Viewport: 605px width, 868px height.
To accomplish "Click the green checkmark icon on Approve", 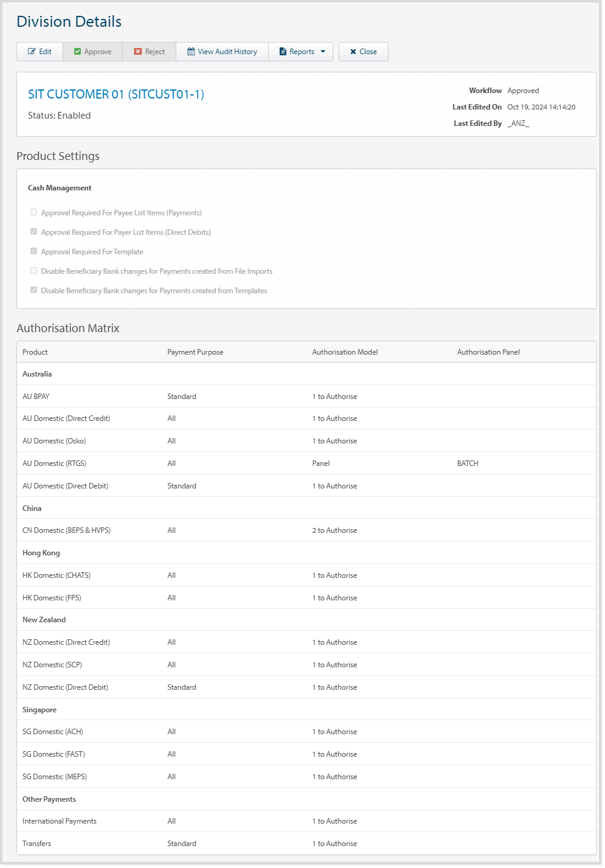I will pyautogui.click(x=78, y=51).
